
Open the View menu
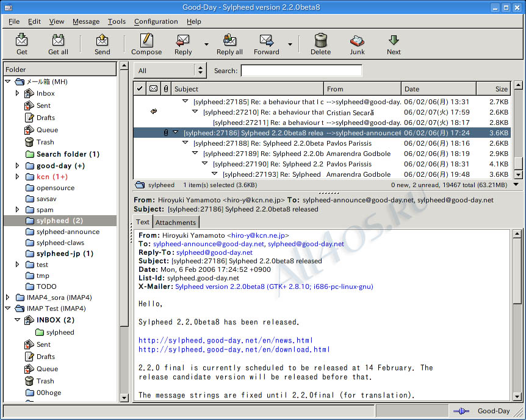coord(56,21)
